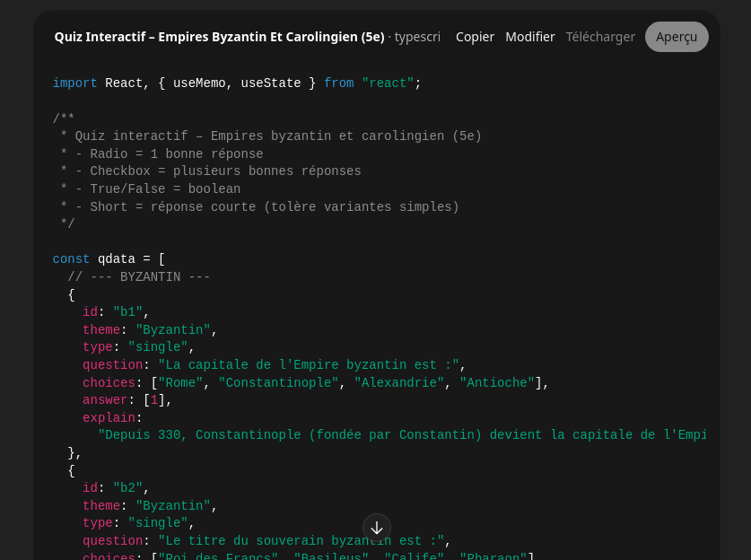751x560 pixels.
Task: Switch to the Aperçu preview view
Action: [676, 37]
